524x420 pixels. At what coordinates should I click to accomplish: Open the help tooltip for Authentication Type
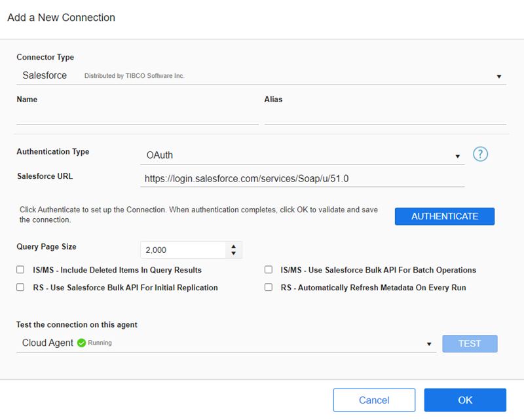coord(480,154)
